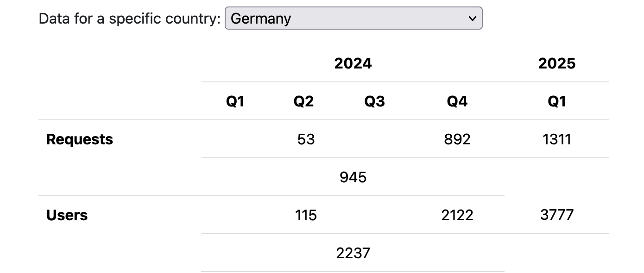Click the Requests total 945
Viewport: 644px width, 273px height.
(353, 177)
